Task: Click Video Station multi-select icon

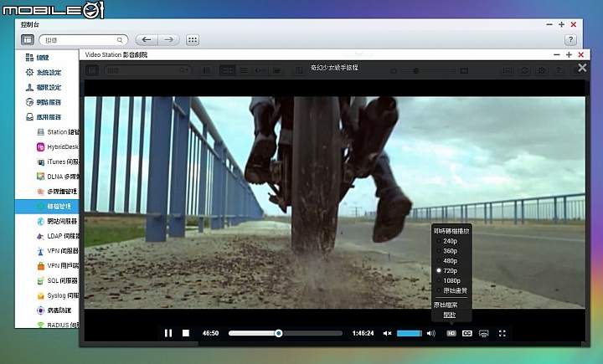Action: [299, 70]
